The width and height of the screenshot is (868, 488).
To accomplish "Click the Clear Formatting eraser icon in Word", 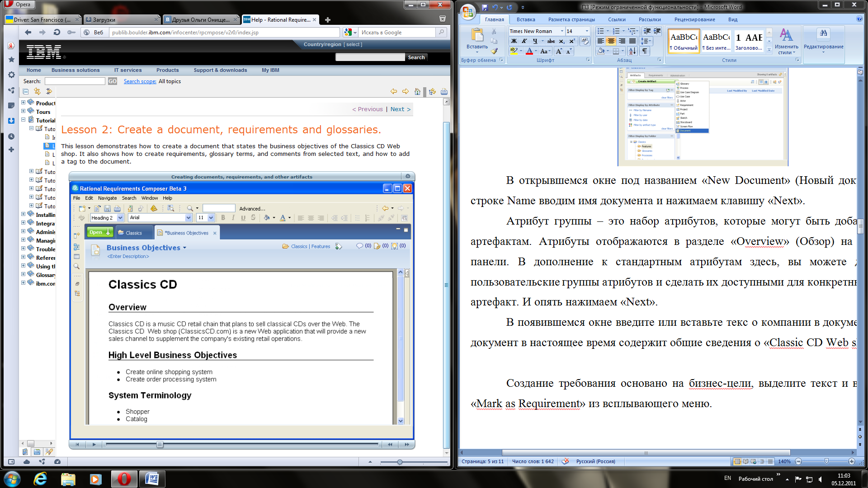I will coord(585,41).
